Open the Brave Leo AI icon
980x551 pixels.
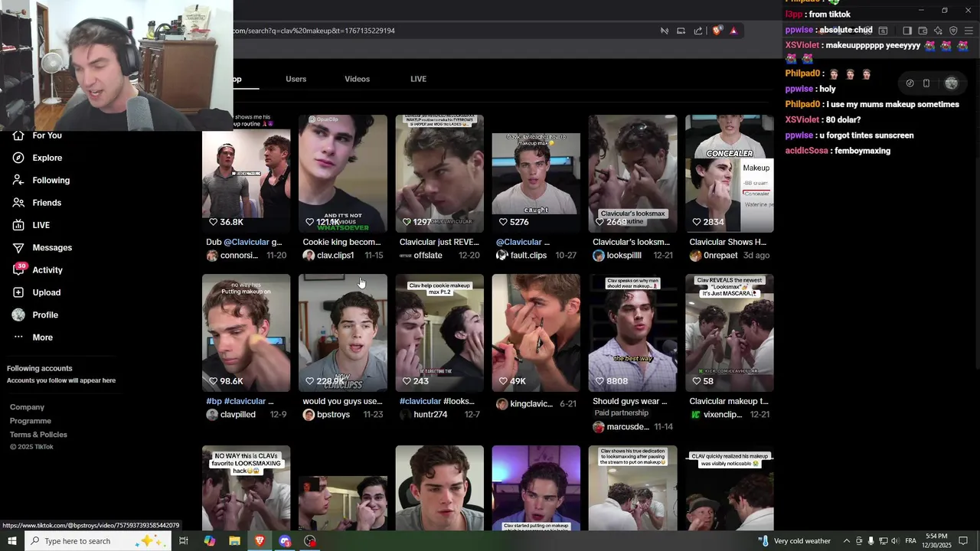click(x=938, y=31)
